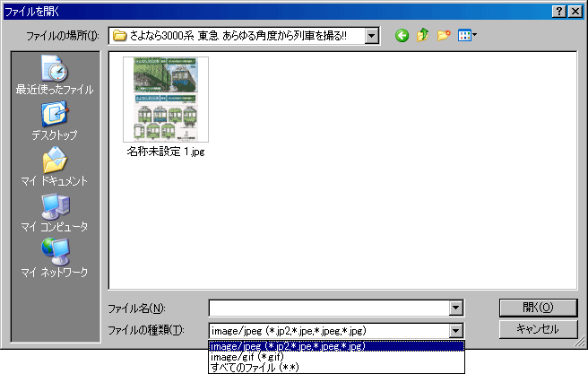Open My Documents (マイ ドキュメント)

tap(55, 167)
